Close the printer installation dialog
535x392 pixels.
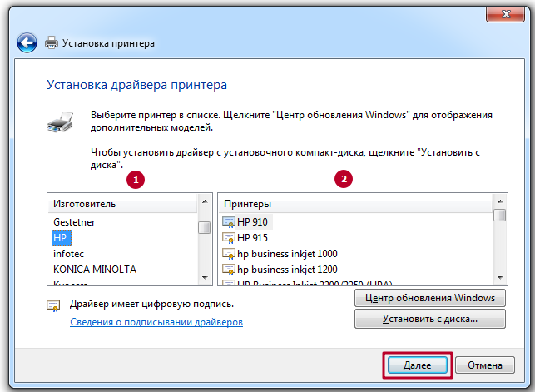point(505,14)
